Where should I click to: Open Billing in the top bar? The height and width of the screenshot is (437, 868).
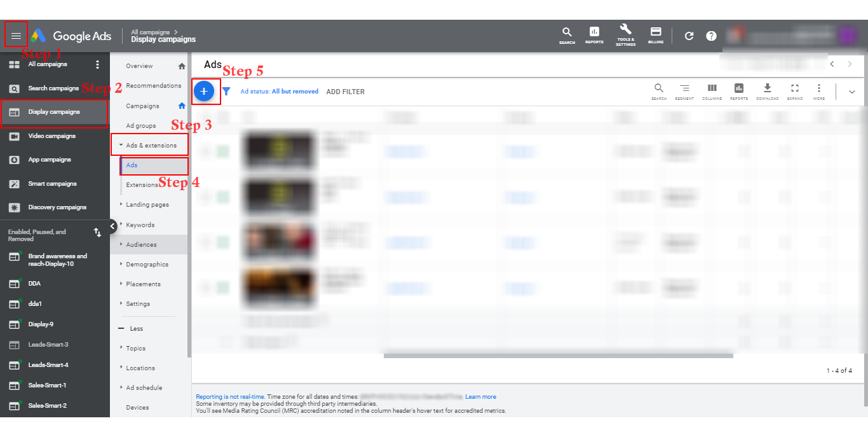(656, 36)
